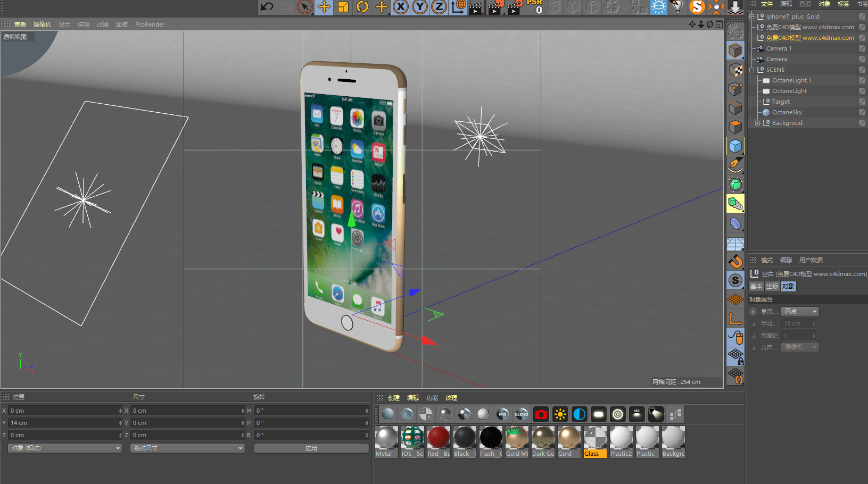This screenshot has height=484, width=868.
Task: Click the Octane spotlight icon
Action: (x=656, y=414)
